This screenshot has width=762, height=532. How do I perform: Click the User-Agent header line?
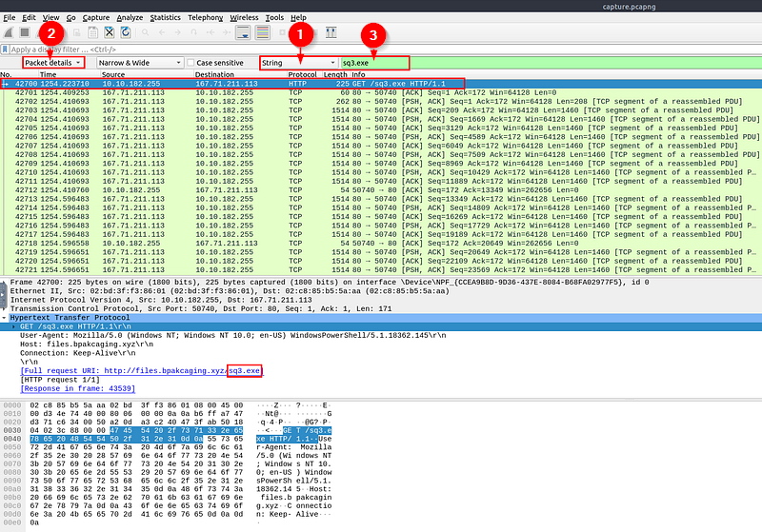tap(381, 335)
